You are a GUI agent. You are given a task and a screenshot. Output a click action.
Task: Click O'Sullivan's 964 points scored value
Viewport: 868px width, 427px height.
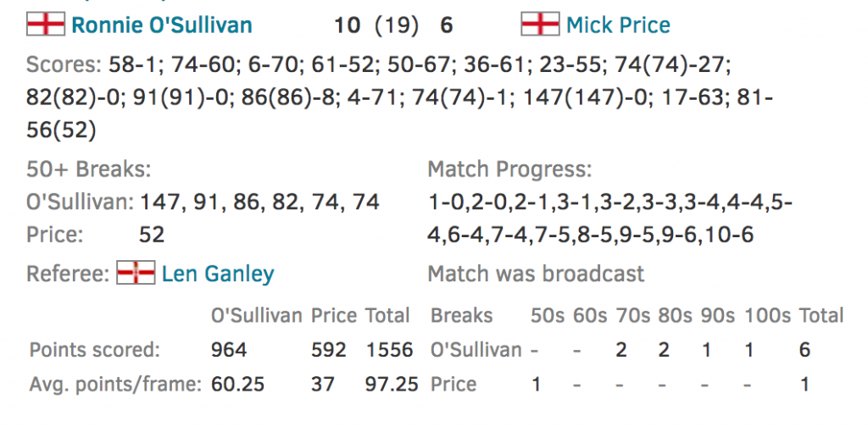tap(229, 350)
